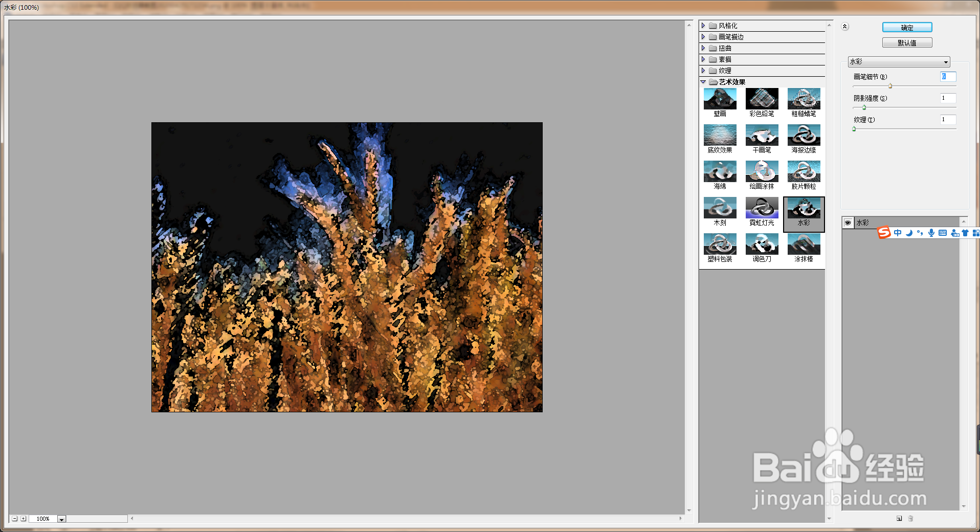
Task: Select the 胶片颗粒 filter thumbnail
Action: (x=804, y=171)
